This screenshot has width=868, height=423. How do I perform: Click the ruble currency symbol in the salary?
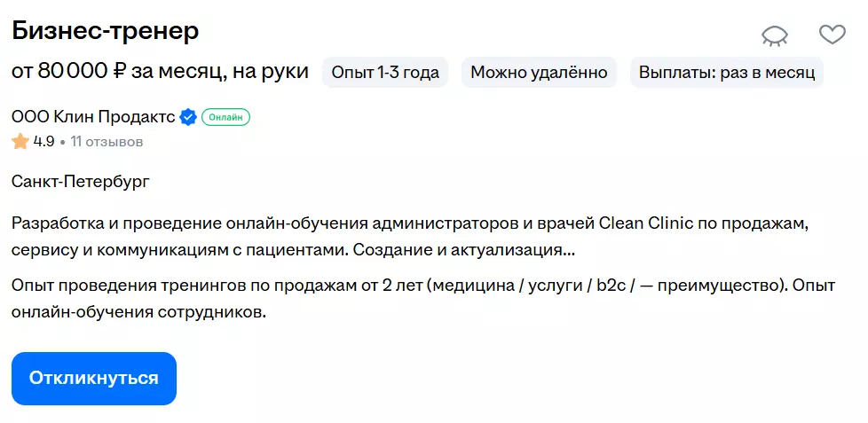[121, 72]
